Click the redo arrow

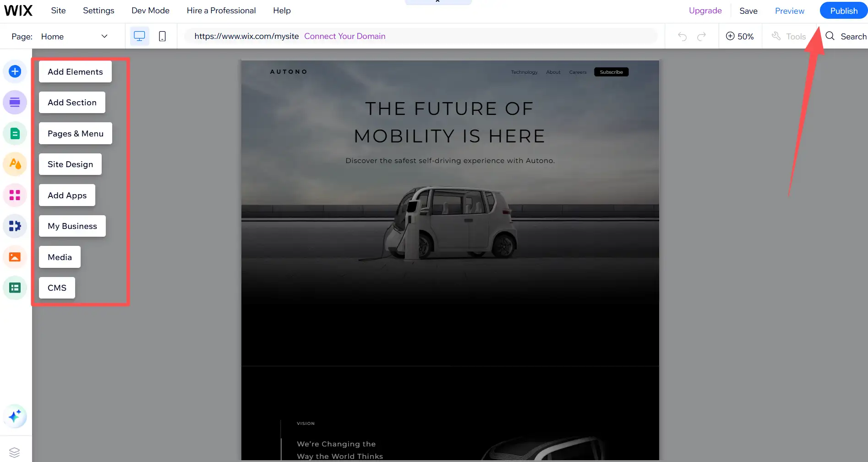702,36
